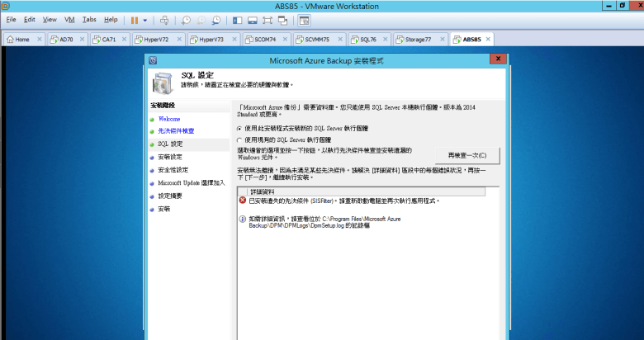
Task: Select the use existing SQL Server instance option
Action: point(240,139)
